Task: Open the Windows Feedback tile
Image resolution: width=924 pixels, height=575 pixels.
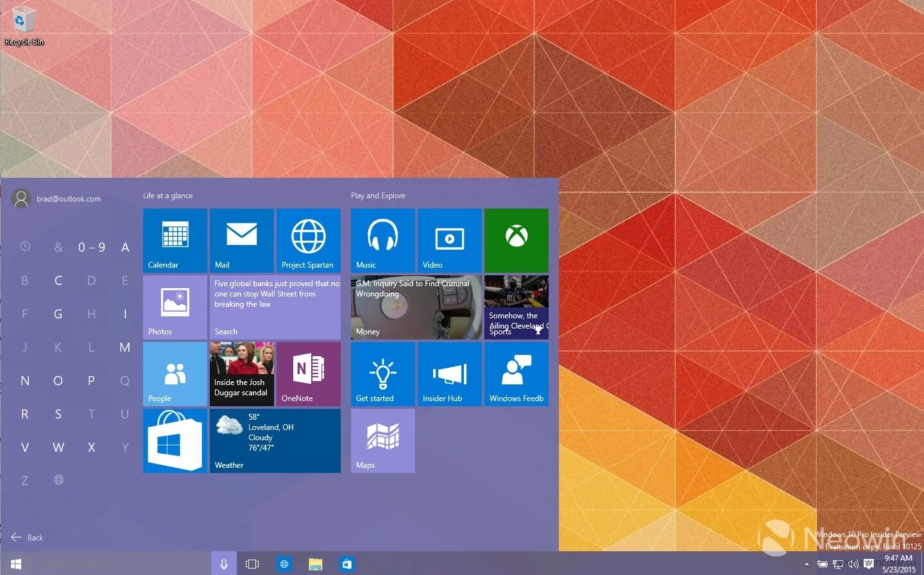Action: [517, 374]
